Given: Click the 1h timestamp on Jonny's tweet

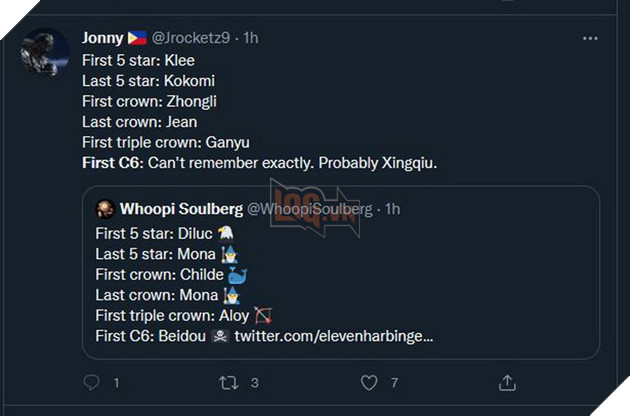Looking at the screenshot, I should tap(251, 38).
